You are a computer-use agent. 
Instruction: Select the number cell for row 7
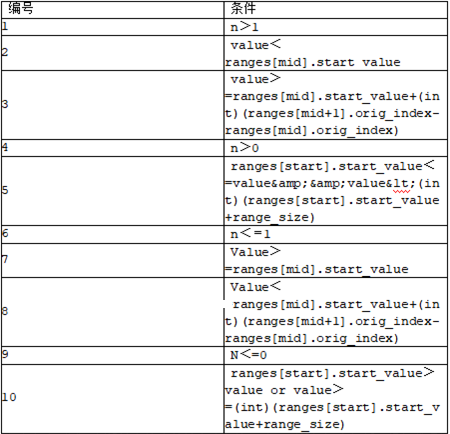click(x=112, y=260)
